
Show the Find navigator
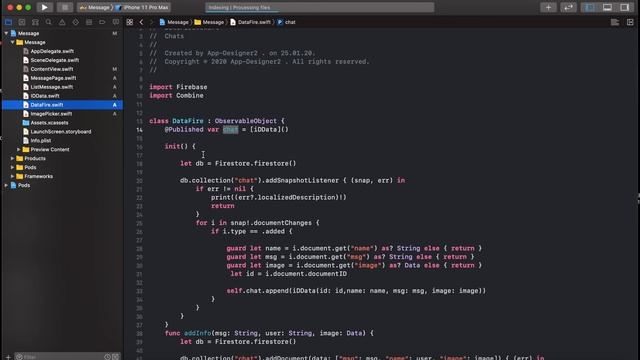[x=49, y=22]
